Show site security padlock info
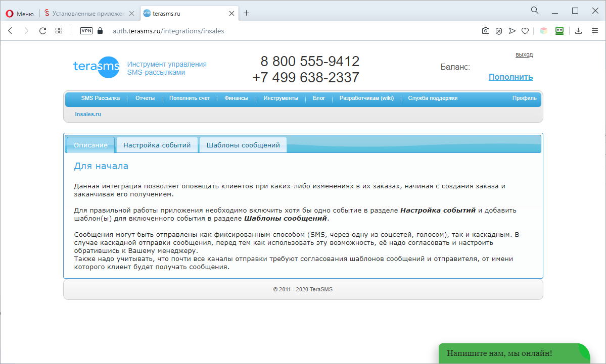 [100, 31]
